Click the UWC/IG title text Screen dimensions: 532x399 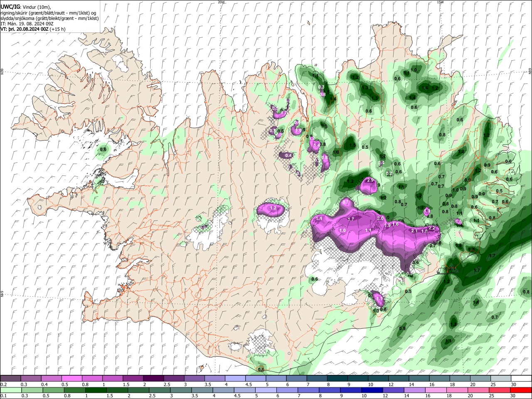point(10,7)
